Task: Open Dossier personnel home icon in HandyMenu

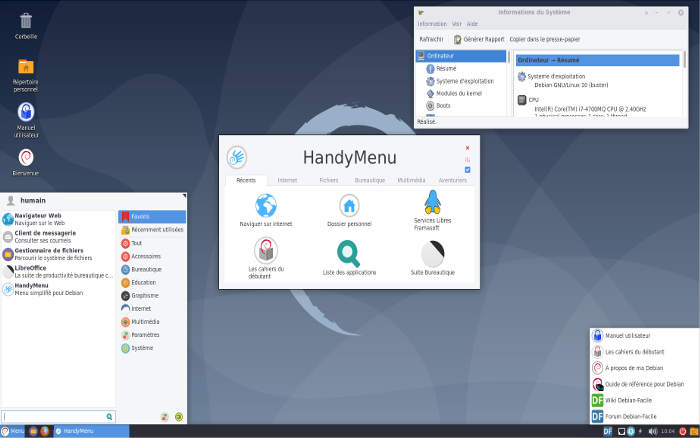Action: 349,206
